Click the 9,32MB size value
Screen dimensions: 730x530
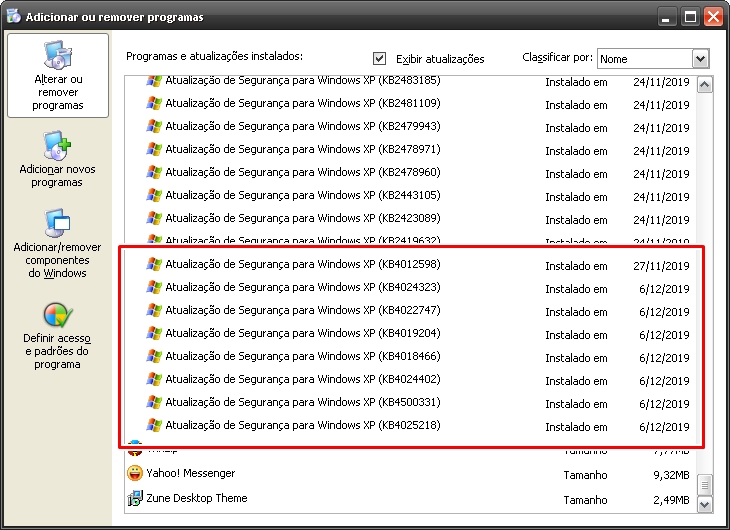[671, 475]
